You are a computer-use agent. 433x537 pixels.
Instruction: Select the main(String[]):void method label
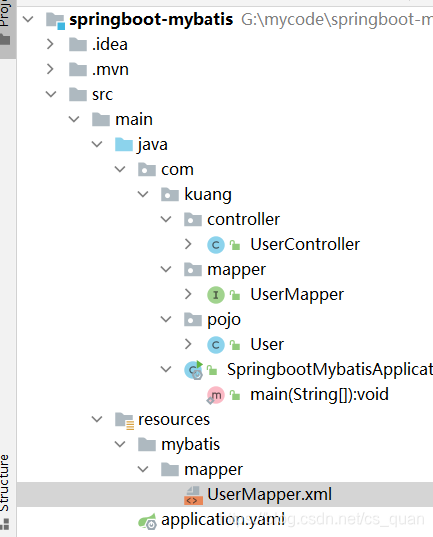click(x=319, y=395)
